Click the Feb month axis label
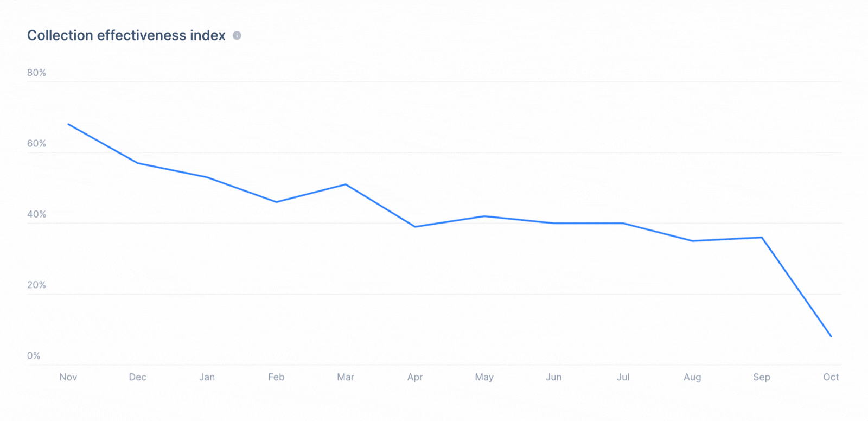Screen dimensions: 868x421 (276, 377)
